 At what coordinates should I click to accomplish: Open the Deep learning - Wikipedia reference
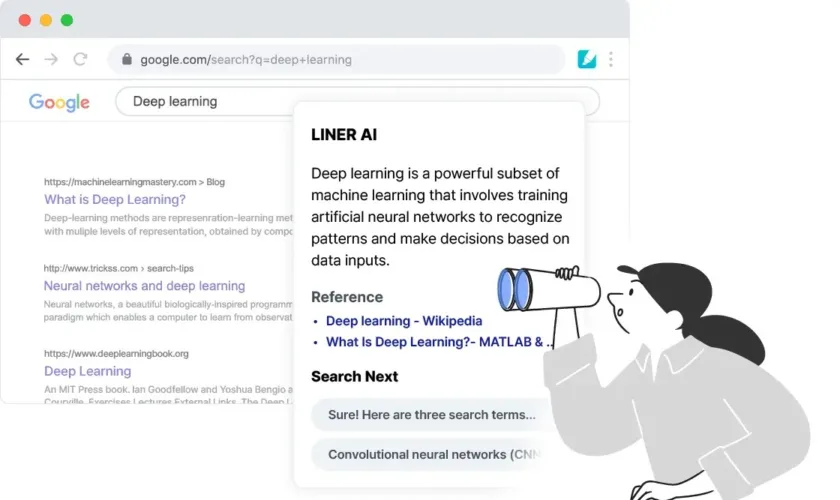tap(404, 320)
